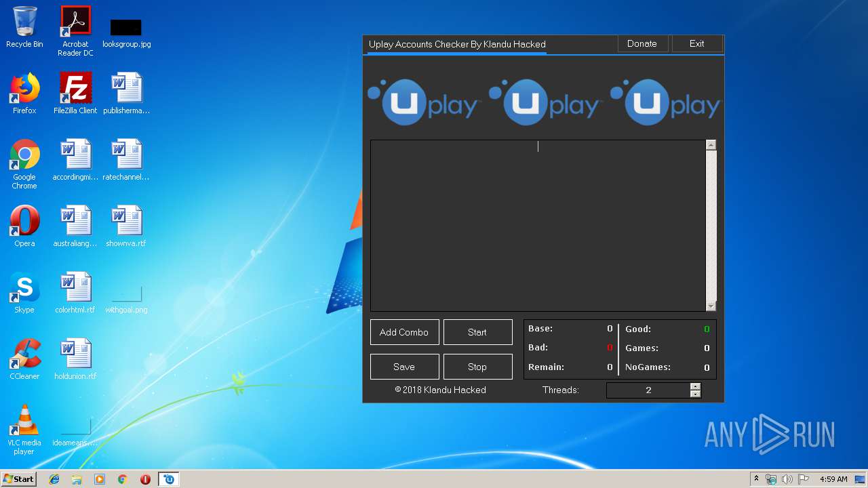Viewport: 868px width, 488px height.
Task: Click the Donate button
Action: [x=642, y=43]
